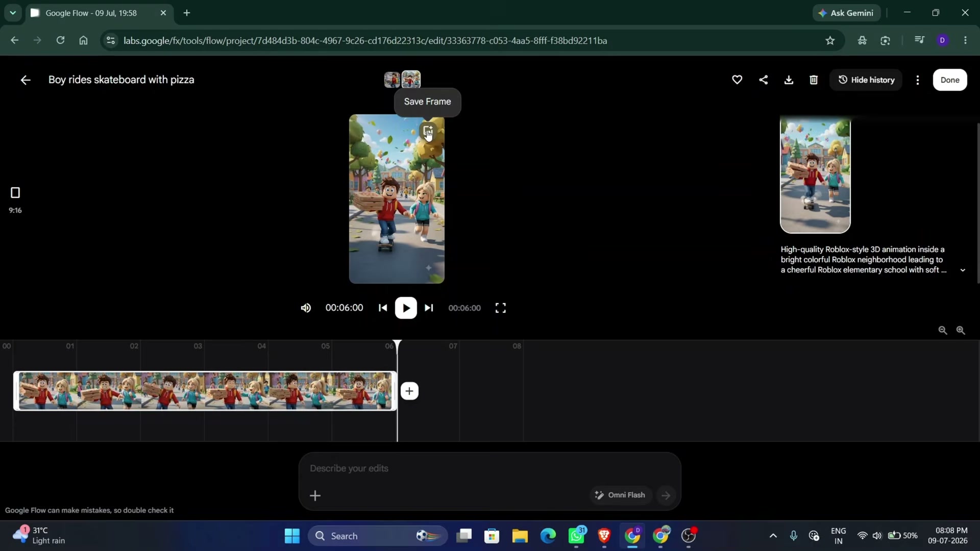This screenshot has width=980, height=551.
Task: View site information for the page
Action: click(110, 41)
